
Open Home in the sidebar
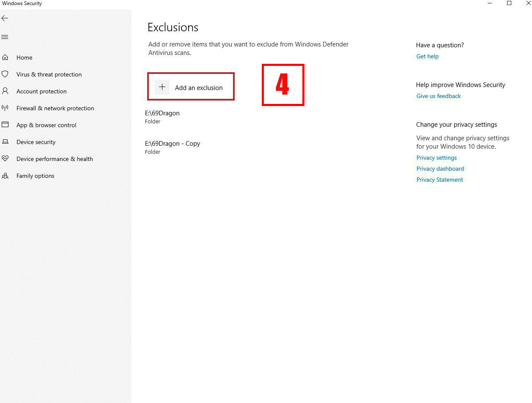24,57
